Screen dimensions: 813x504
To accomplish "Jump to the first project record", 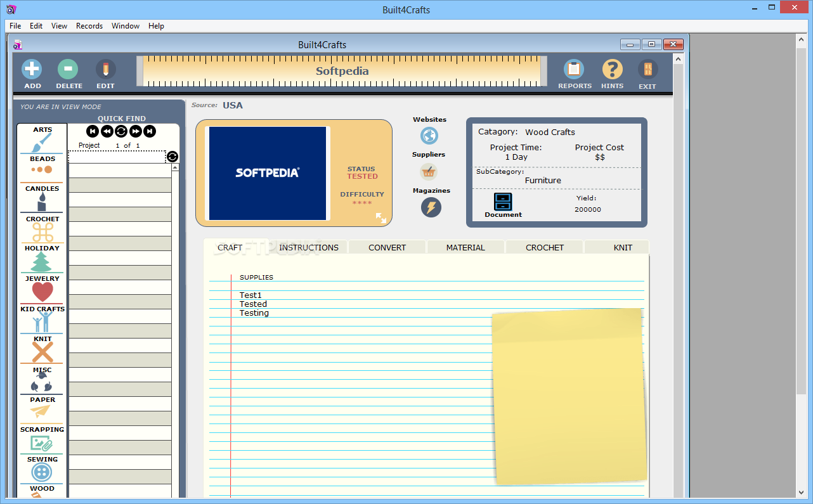I will (x=93, y=131).
